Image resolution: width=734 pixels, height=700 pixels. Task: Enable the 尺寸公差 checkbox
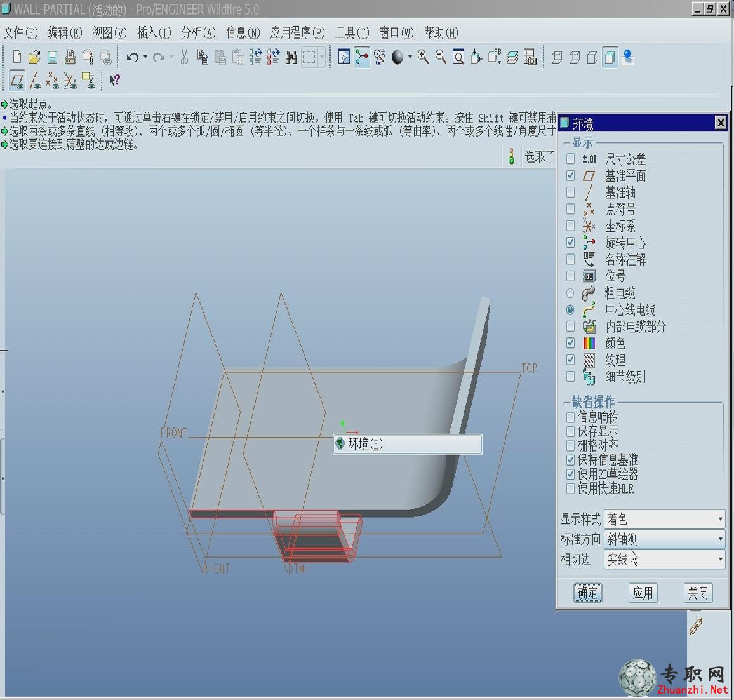570,159
